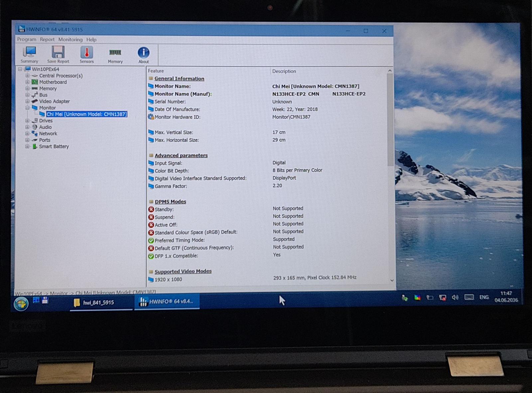Screen dimensions: 532x393
Task: Click the Audio speaker tree icon
Action: click(35, 127)
